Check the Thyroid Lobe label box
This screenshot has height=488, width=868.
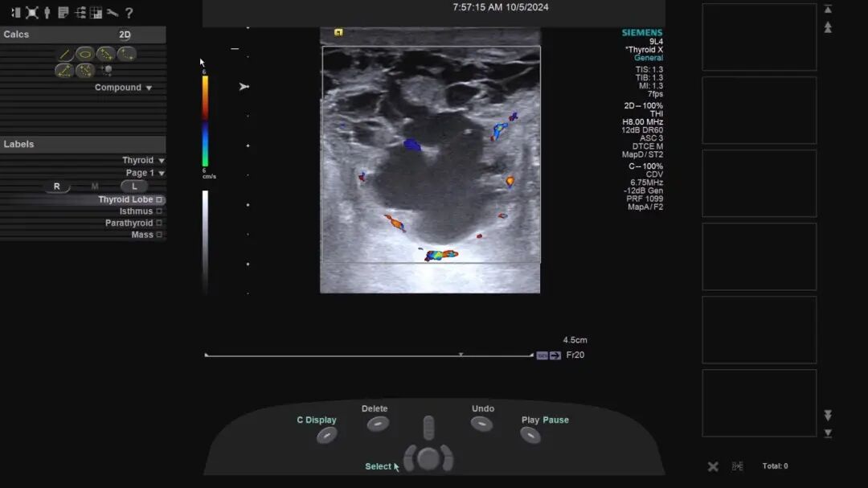(159, 199)
